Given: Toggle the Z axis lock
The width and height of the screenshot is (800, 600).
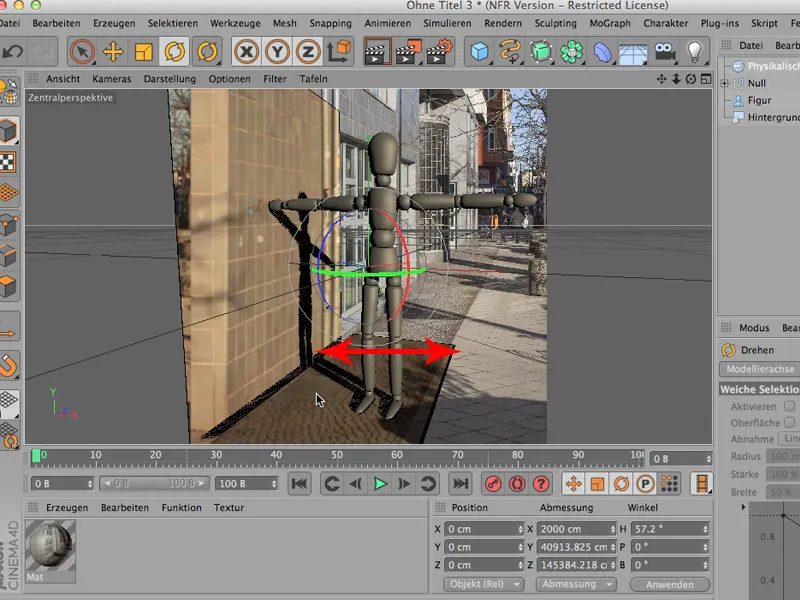Looking at the screenshot, I should click(308, 52).
